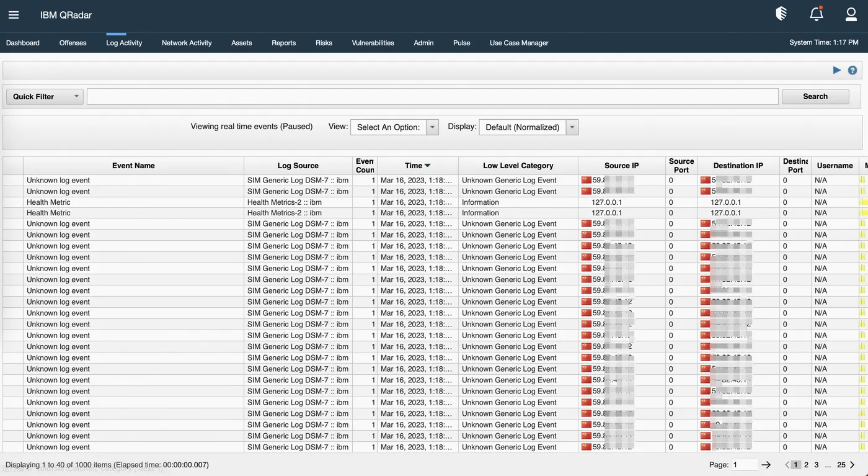This screenshot has width=868, height=476.
Task: Open the Pulse tab
Action: click(x=462, y=43)
